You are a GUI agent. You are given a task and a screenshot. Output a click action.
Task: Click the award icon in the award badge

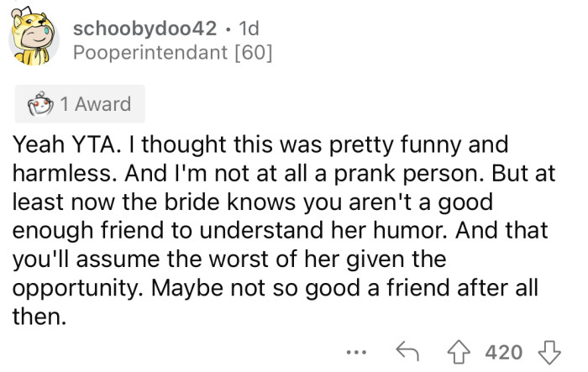tap(38, 105)
